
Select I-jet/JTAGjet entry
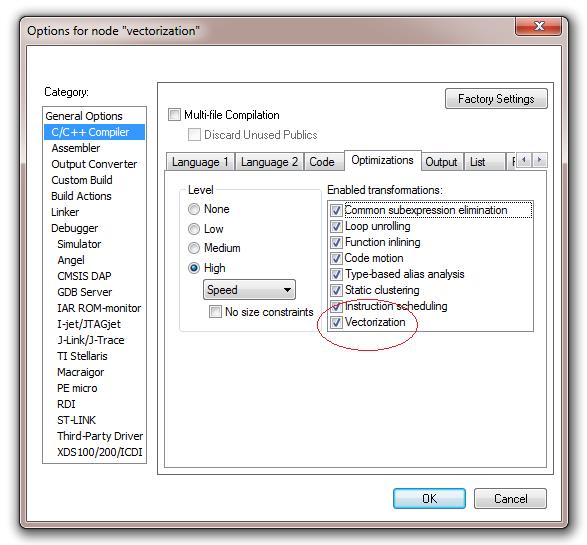[89, 324]
